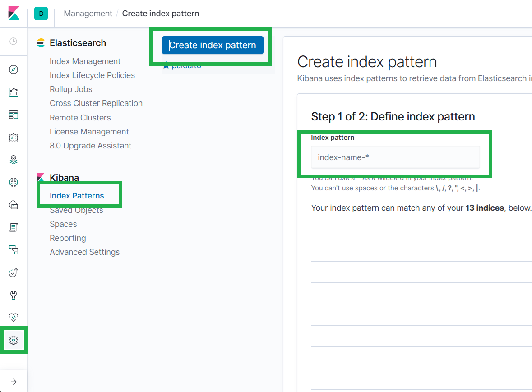The width and height of the screenshot is (532, 392).
Task: Open the Visualize chart icon
Action: pos(13,92)
